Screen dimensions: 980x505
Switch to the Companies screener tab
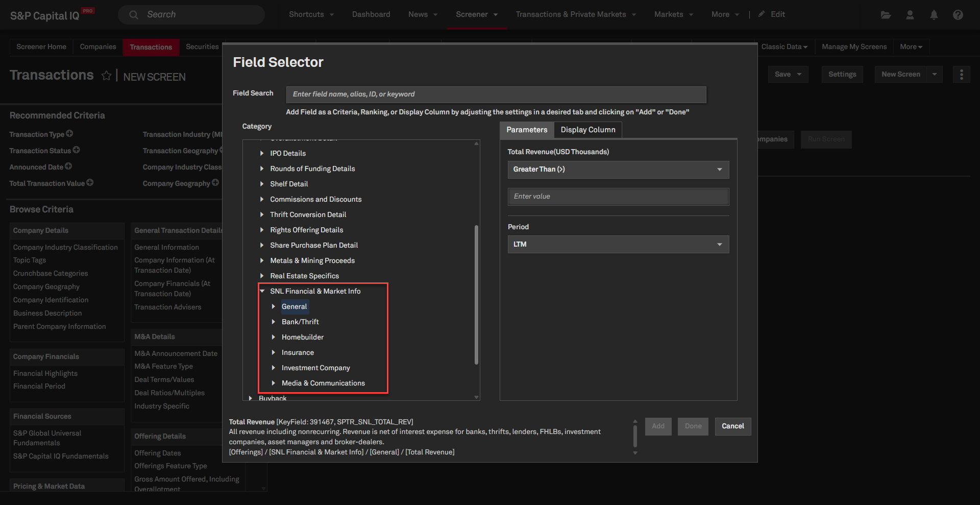98,47
